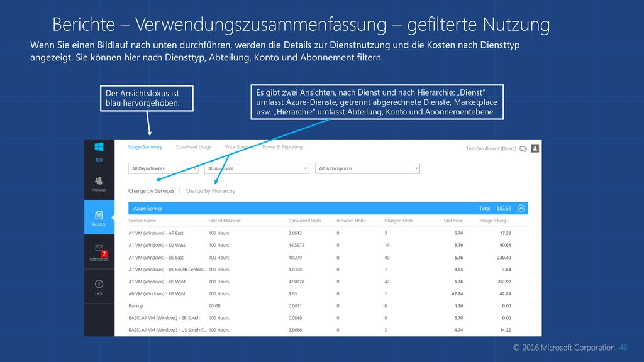Open the All Departments dropdown
The height and width of the screenshot is (362, 644).
(163, 168)
